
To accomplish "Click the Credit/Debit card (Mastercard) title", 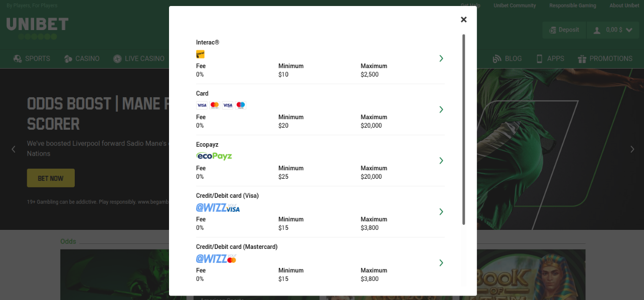I will point(237,247).
